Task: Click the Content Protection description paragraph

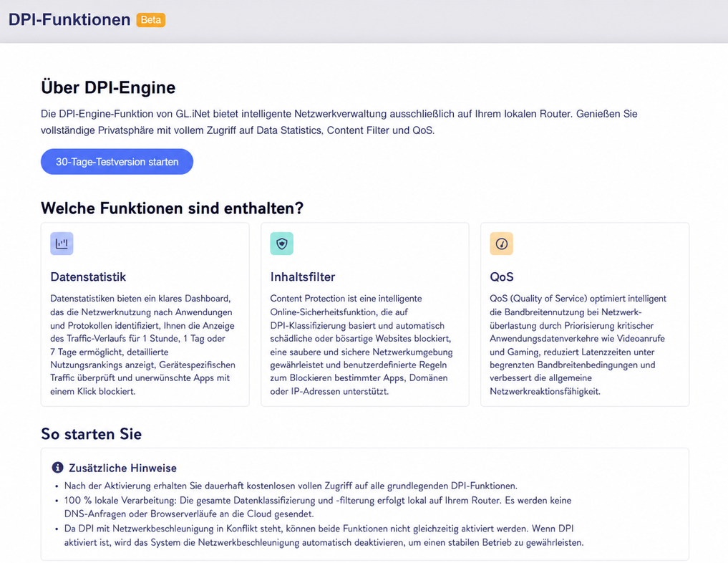Action: pos(361,345)
